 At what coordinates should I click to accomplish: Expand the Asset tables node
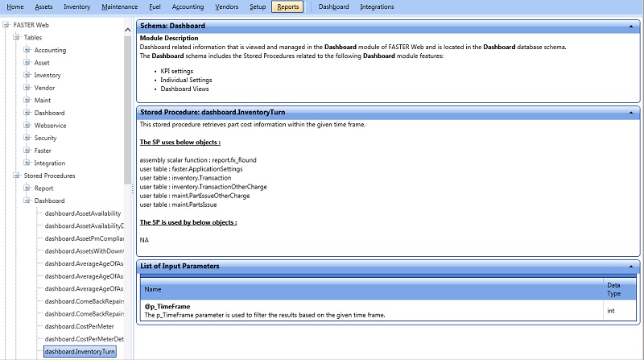[x=27, y=63]
